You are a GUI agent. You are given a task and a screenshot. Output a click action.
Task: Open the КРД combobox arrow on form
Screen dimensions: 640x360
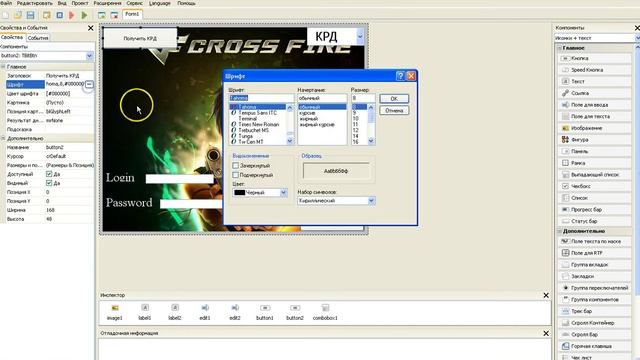[360, 37]
